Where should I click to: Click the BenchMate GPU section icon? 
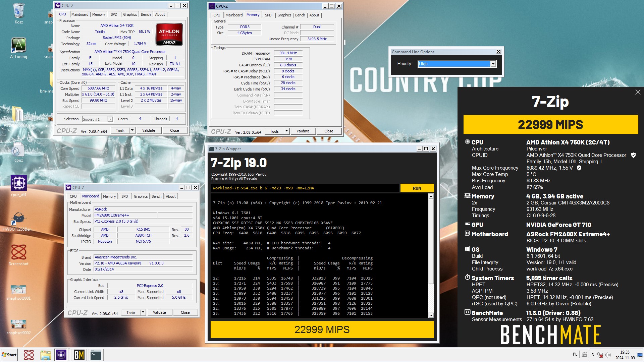[467, 224]
